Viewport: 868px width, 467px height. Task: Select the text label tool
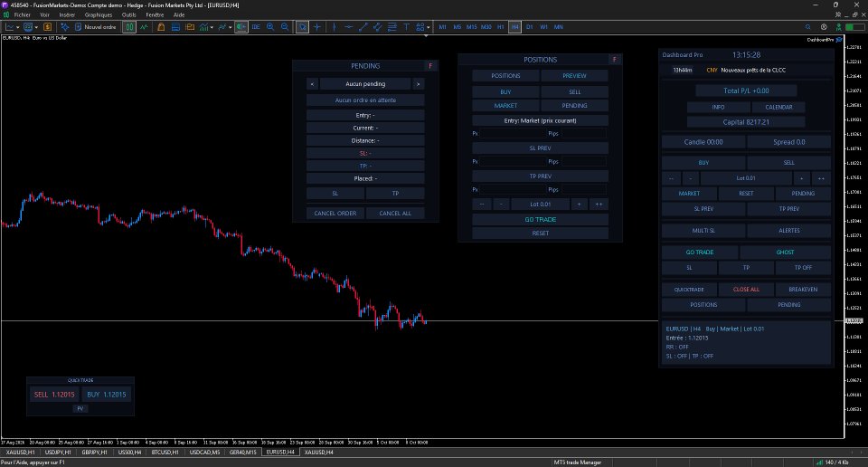(406, 26)
